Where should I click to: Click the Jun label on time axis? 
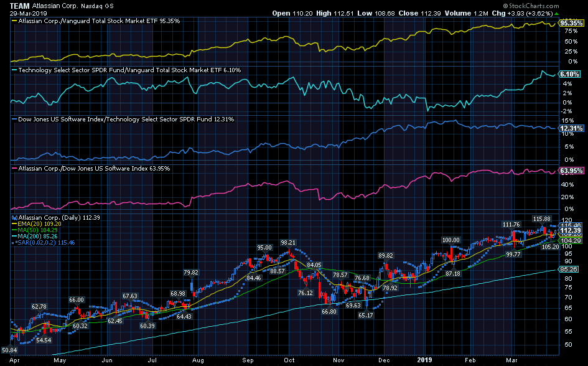pos(107,360)
